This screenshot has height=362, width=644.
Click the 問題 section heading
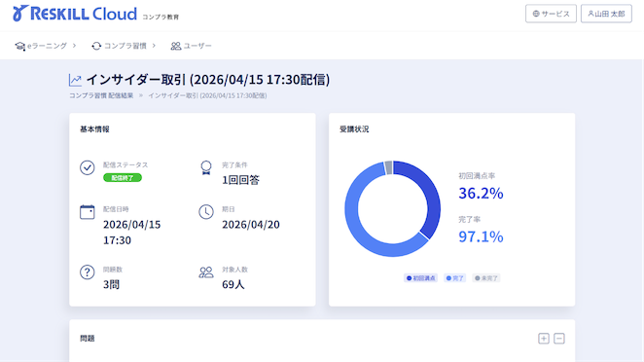tap(88, 339)
